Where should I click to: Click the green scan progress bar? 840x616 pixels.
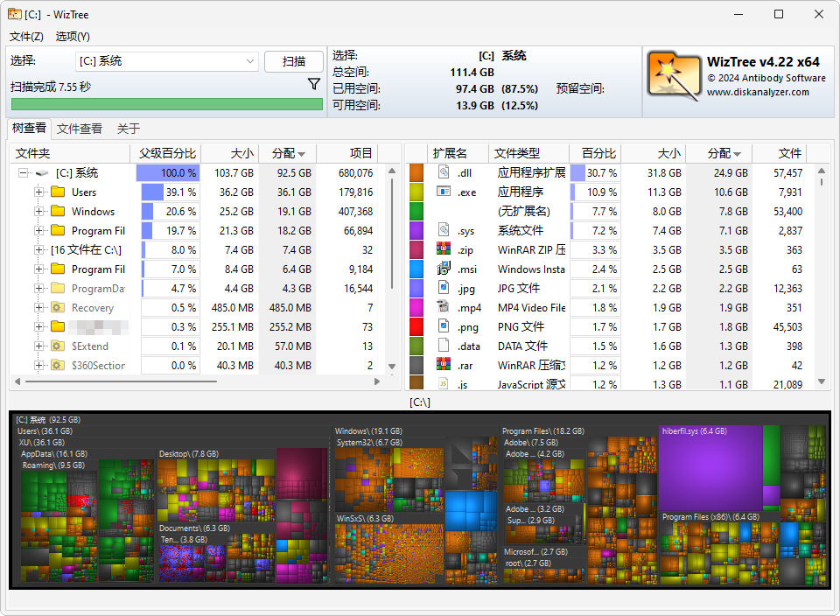point(167,104)
